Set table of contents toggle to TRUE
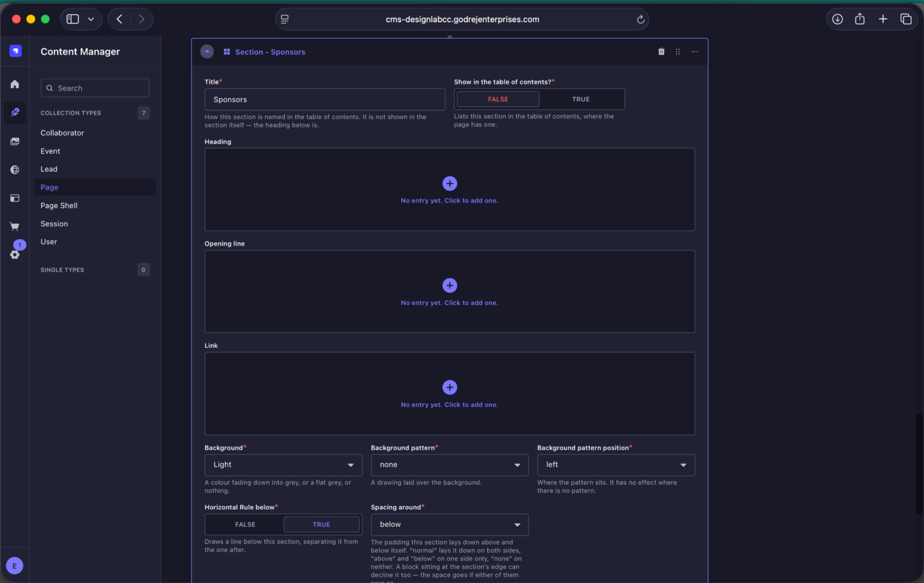Screen dimensions: 924x583 (x=580, y=99)
